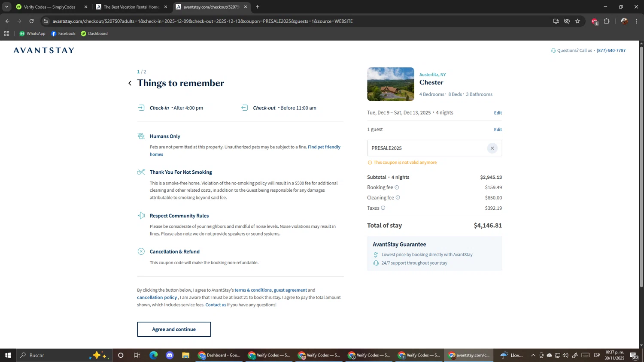This screenshot has height=362, width=644.
Task: Click the AvantStay logo
Action: pyautogui.click(x=44, y=51)
